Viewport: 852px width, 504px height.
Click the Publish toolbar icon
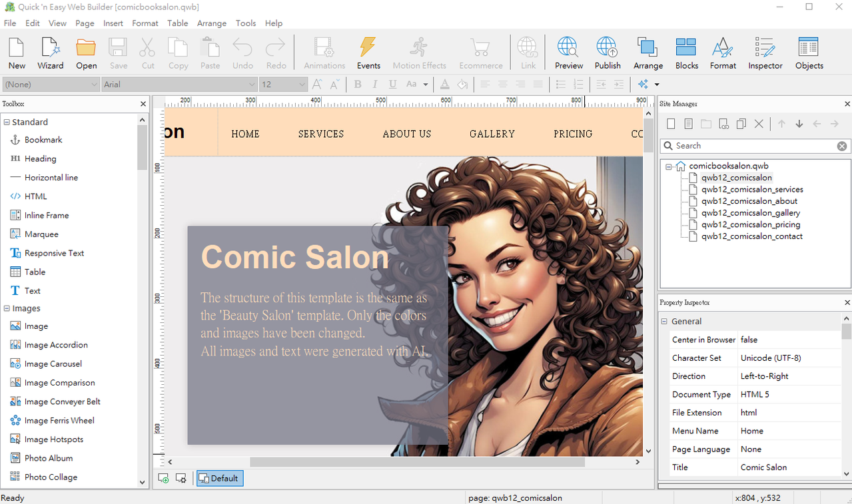[x=607, y=53]
